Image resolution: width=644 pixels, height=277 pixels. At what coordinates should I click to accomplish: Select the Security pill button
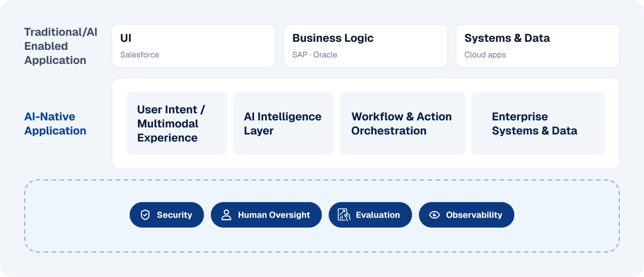click(167, 215)
